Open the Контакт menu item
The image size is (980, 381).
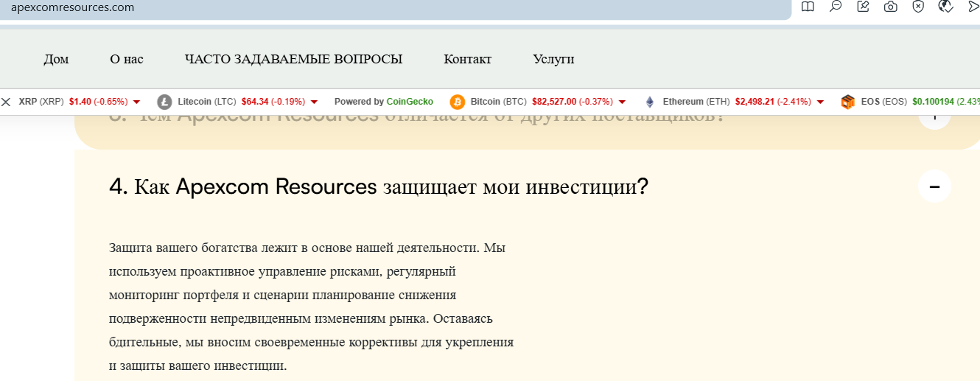click(x=467, y=60)
